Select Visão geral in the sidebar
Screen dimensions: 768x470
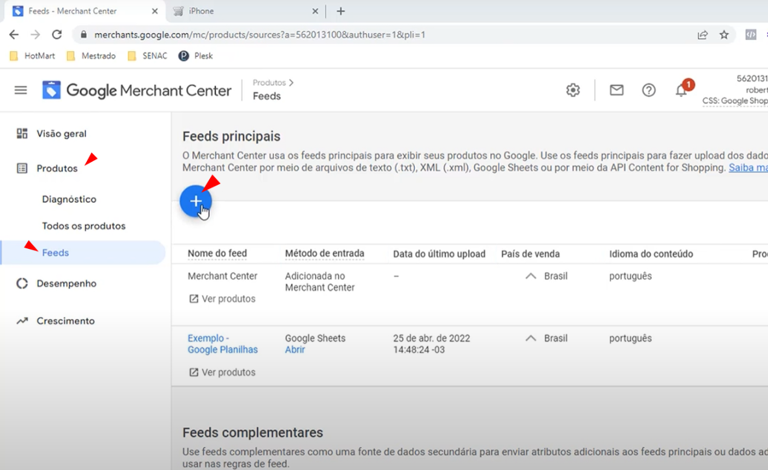coord(61,133)
